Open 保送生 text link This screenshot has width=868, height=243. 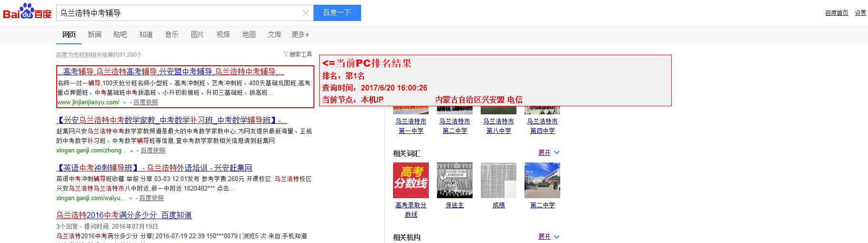pos(454,205)
